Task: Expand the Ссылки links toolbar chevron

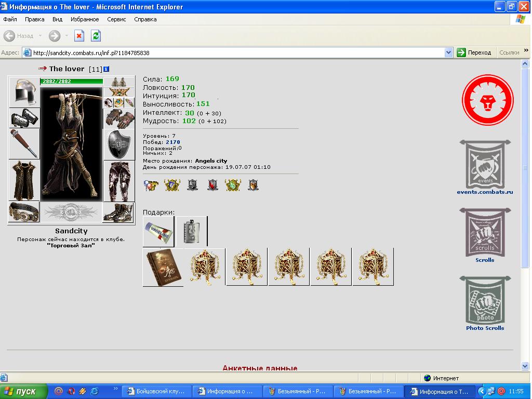Action: pos(526,50)
